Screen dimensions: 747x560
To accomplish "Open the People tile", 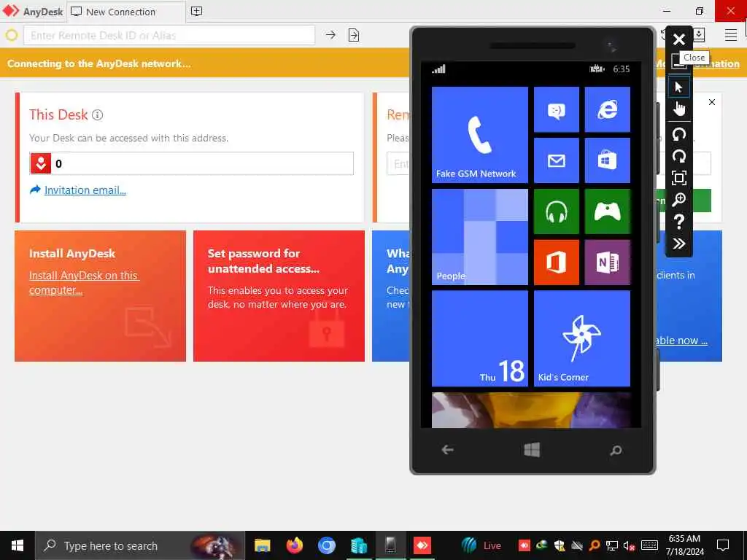I will (480, 237).
